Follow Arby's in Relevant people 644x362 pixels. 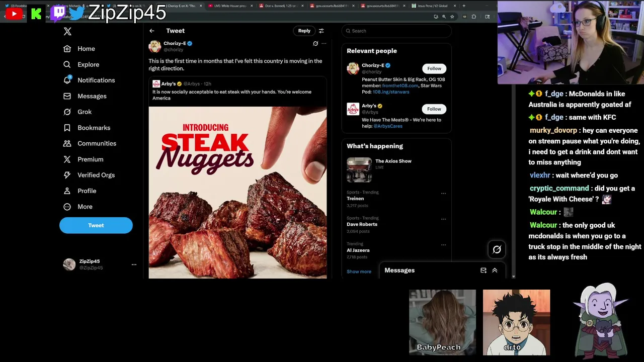coord(434,109)
